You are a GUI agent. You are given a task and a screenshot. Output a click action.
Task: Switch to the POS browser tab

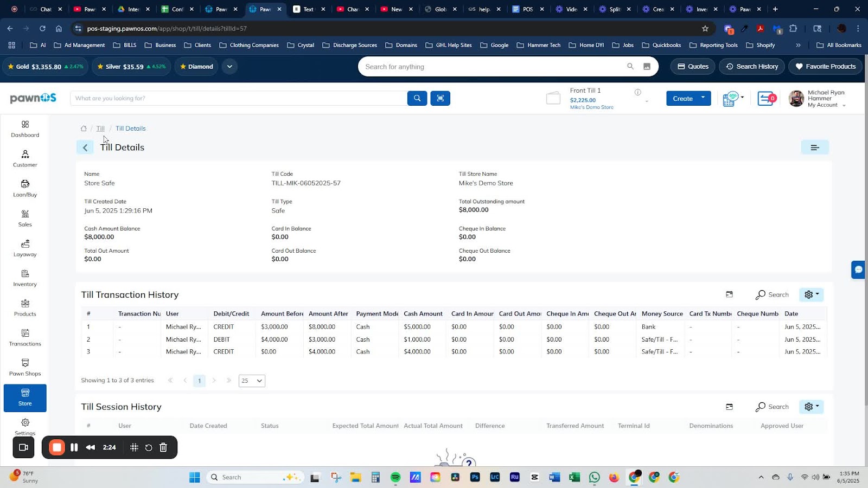(528, 9)
